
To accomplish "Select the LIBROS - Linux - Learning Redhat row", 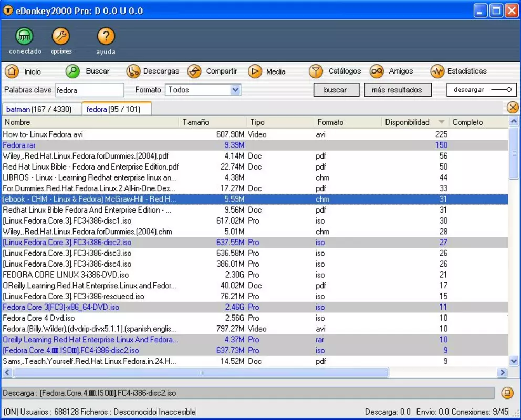I will (x=255, y=177).
